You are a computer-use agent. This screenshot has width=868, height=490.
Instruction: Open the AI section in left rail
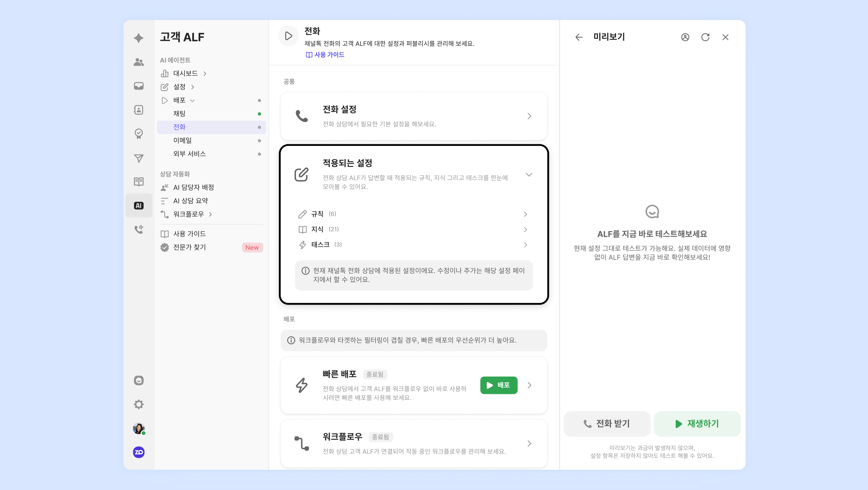139,205
